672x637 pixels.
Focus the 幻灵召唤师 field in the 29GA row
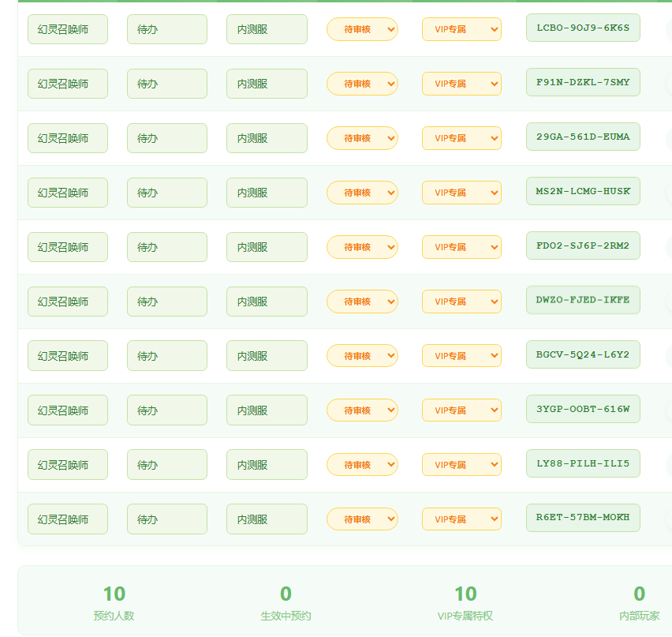pos(68,138)
